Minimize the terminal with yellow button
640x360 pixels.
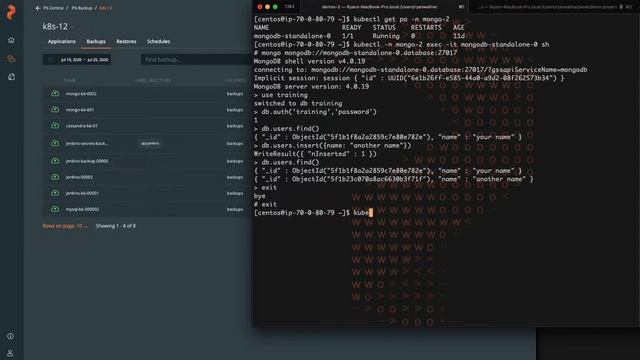(267, 7)
